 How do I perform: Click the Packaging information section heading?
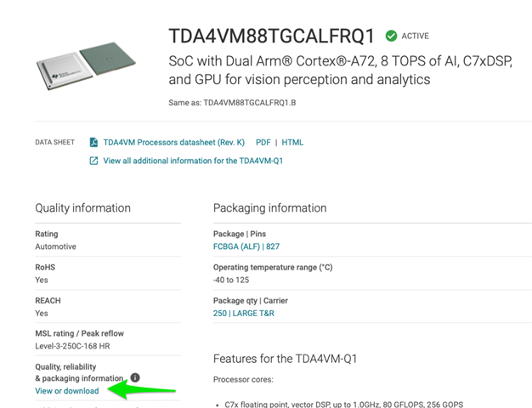pos(269,208)
